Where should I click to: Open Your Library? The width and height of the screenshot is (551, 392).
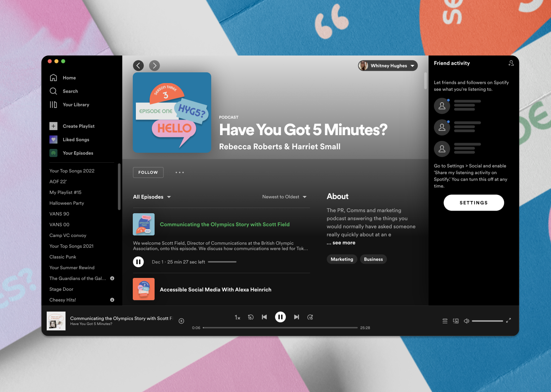(69, 105)
